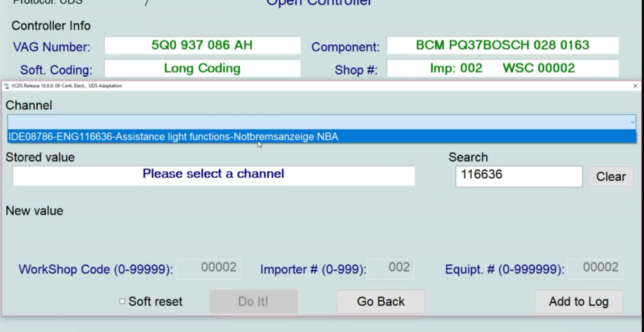644x332 pixels.
Task: Click the VCDS app icon in dialog title bar
Action: point(7,86)
